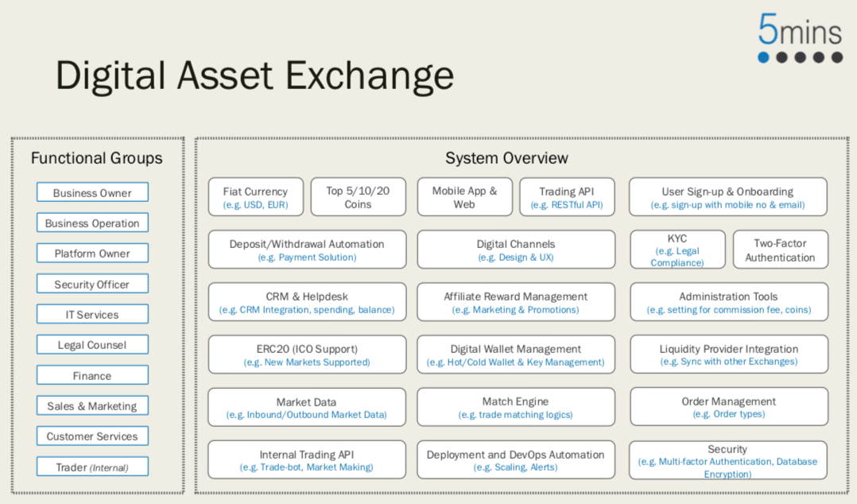
Task: Click Digital Wallet Management box
Action: click(x=516, y=355)
